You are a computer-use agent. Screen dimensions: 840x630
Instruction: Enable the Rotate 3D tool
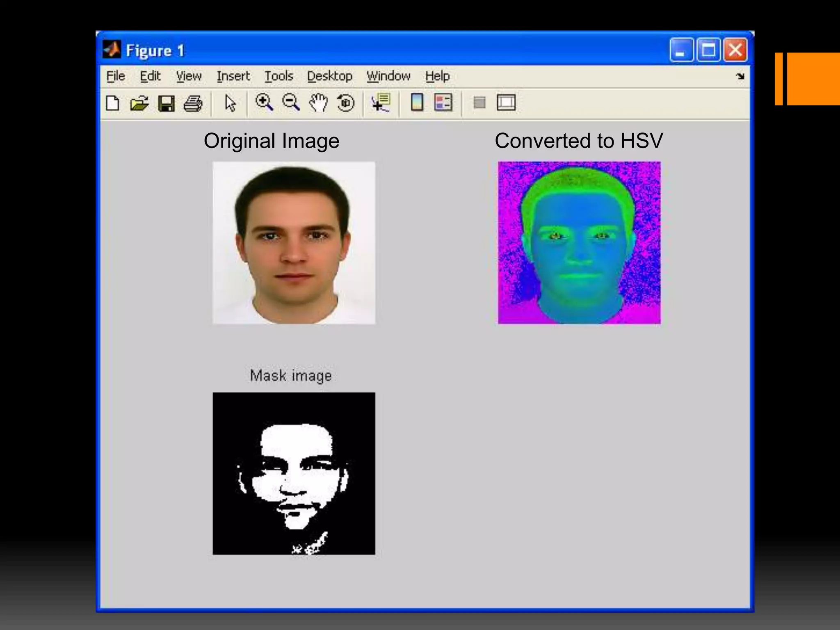tap(346, 103)
